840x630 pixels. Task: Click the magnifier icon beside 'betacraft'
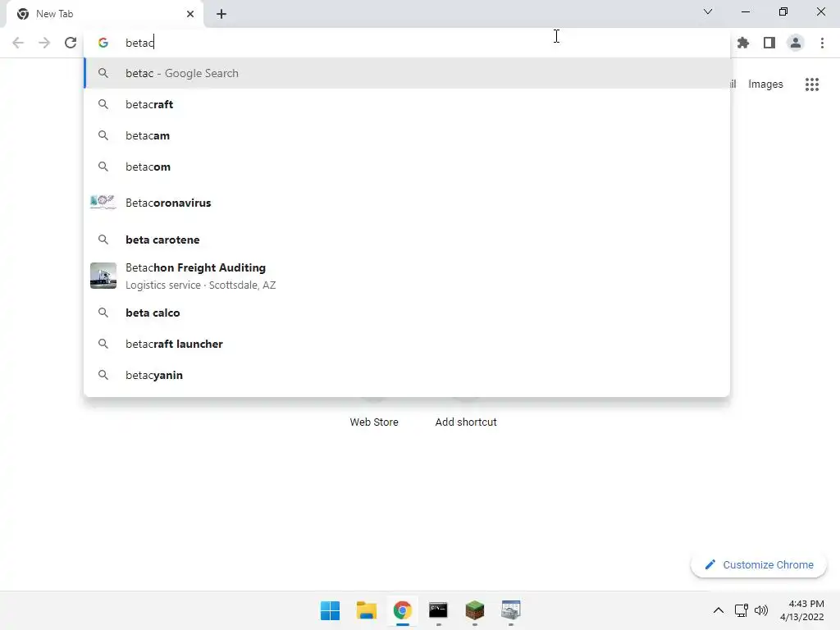tap(103, 104)
